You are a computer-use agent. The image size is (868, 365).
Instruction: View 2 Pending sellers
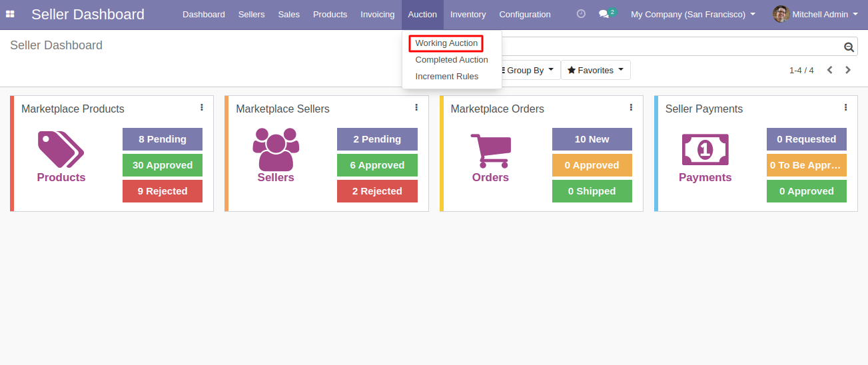pyautogui.click(x=377, y=139)
